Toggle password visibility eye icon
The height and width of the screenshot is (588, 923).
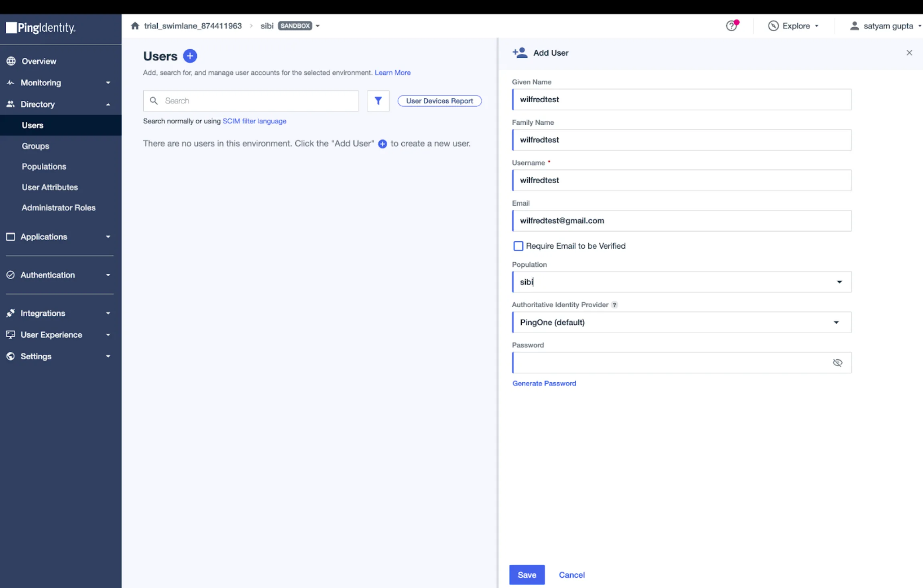(x=837, y=363)
